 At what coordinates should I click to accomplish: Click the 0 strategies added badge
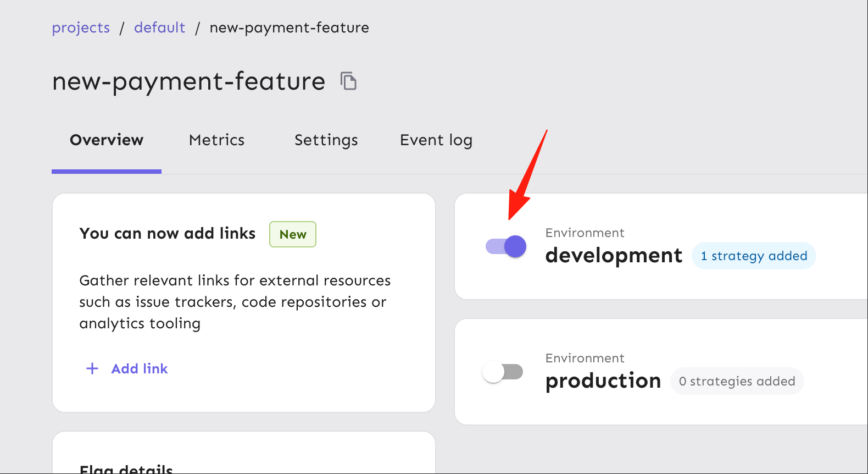pos(737,381)
